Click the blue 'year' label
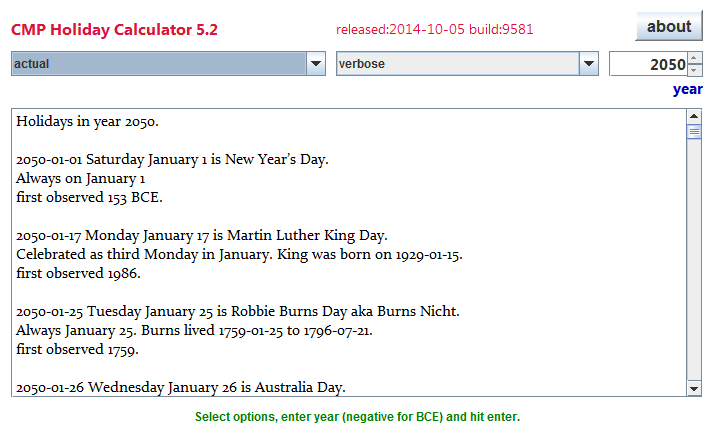The width and height of the screenshot is (714, 434). pyautogui.click(x=688, y=90)
